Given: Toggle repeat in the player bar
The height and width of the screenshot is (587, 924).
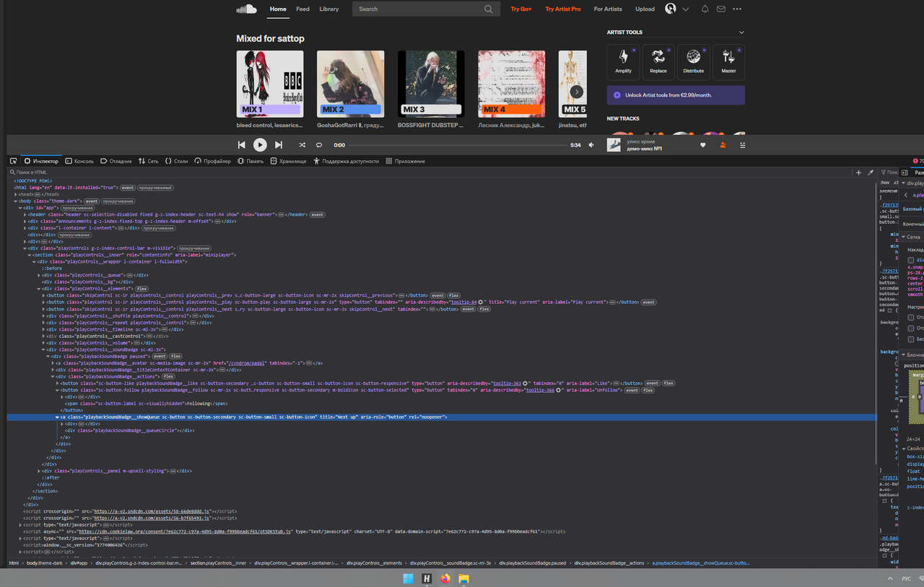Looking at the screenshot, I should [319, 145].
